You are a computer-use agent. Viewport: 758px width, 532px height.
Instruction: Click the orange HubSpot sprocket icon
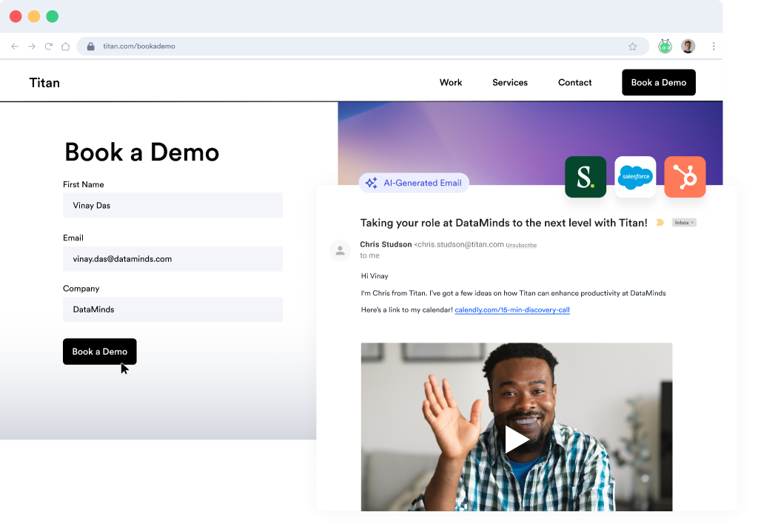(x=685, y=177)
